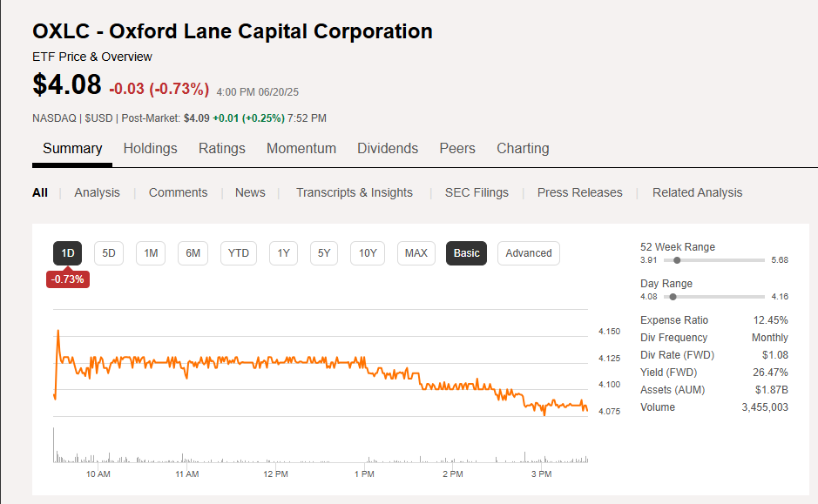The width and height of the screenshot is (818, 504).
Task: Click the orange price line chart
Action: coord(321,373)
